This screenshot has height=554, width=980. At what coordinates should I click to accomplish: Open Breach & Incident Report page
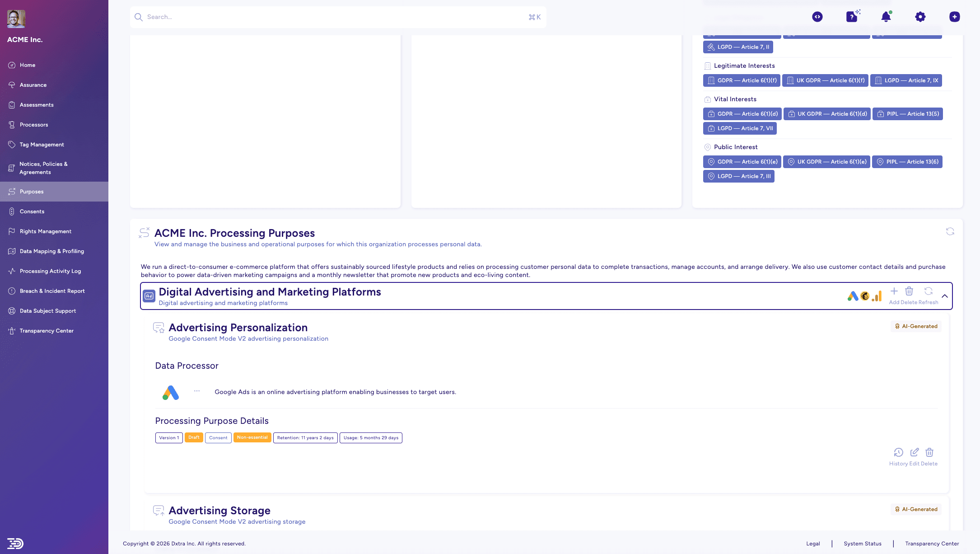click(x=52, y=291)
